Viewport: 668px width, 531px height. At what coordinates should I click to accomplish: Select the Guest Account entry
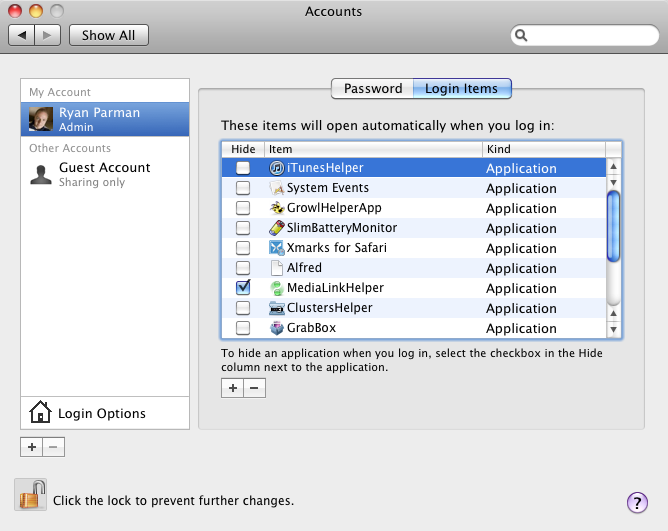tap(105, 175)
